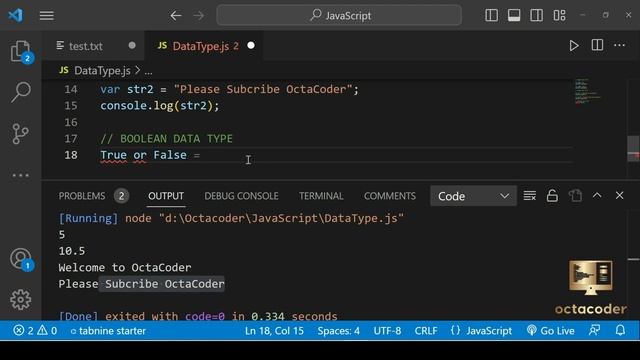The height and width of the screenshot is (360, 640).
Task: Toggle the output scroll lock
Action: tap(552, 196)
